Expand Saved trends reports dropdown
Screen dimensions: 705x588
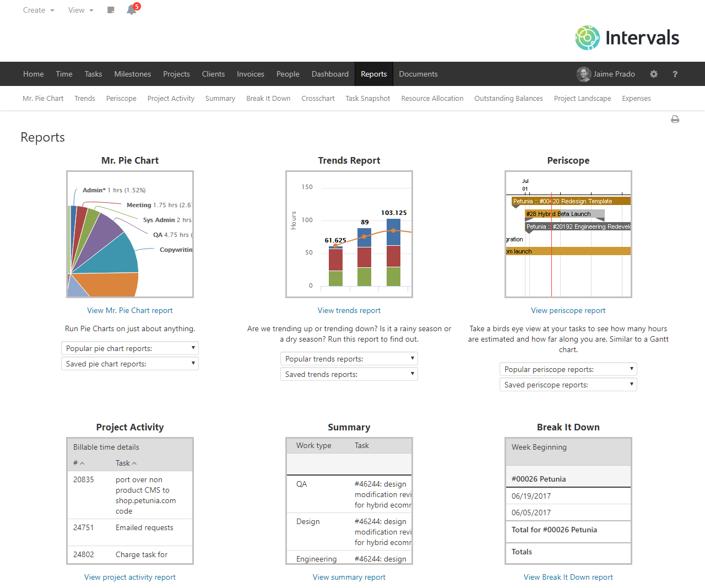[349, 374]
